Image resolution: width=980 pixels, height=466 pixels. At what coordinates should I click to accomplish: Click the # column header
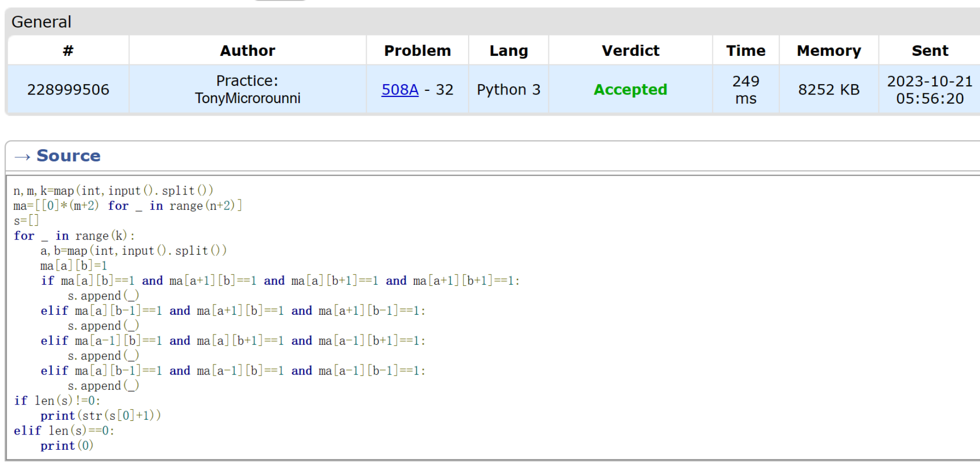tap(68, 50)
